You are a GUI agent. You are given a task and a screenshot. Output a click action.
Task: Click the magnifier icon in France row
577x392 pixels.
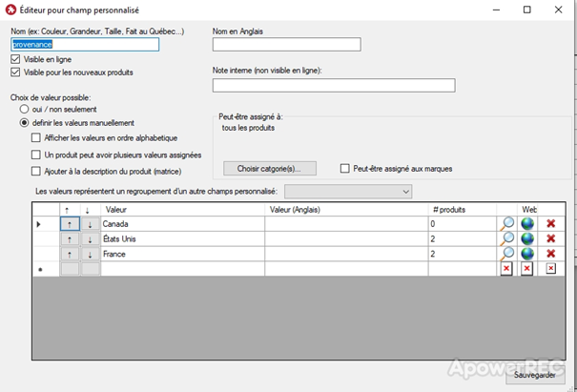pos(507,254)
